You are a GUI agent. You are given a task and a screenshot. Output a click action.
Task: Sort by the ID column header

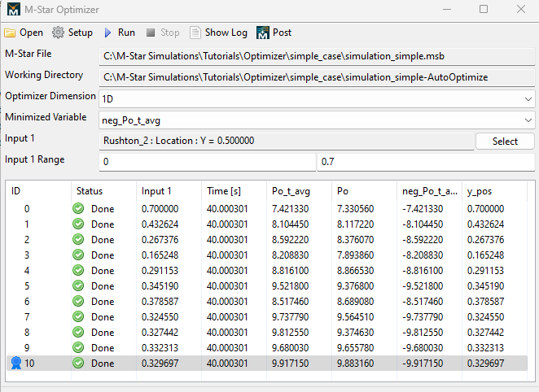(15, 191)
